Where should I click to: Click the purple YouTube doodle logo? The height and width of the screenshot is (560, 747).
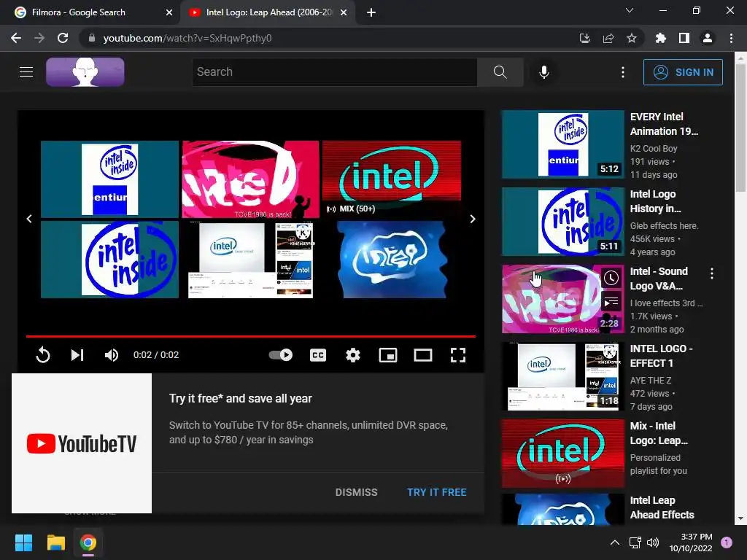85,72
